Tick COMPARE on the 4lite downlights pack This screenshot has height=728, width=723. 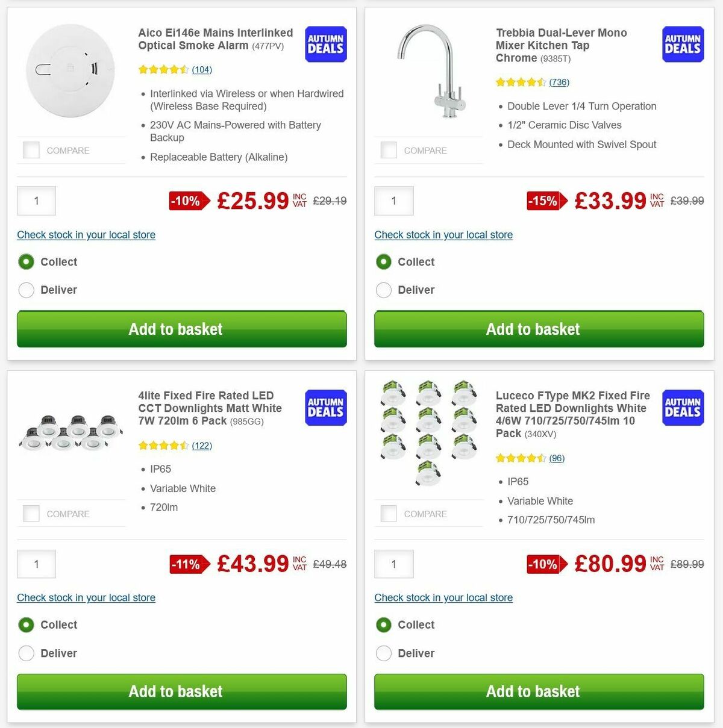point(31,513)
